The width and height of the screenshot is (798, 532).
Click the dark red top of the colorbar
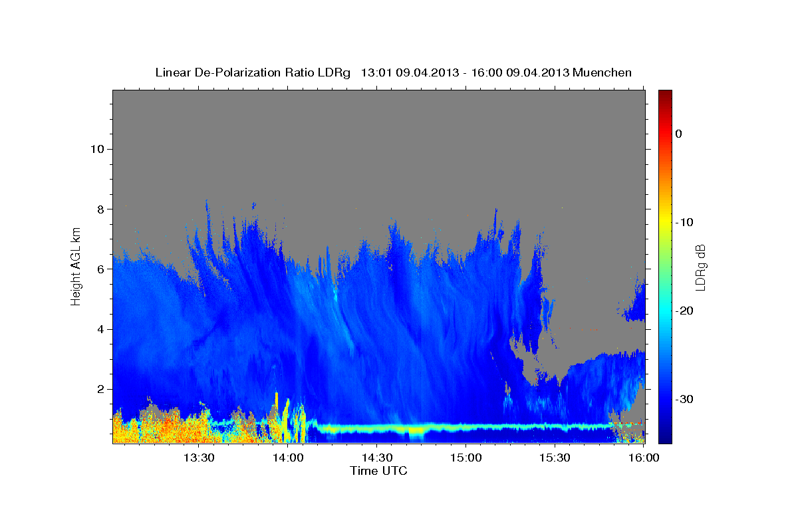[x=665, y=96]
